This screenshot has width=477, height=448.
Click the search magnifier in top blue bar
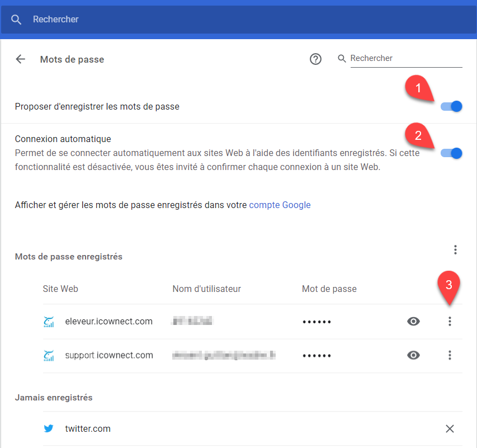[16, 20]
